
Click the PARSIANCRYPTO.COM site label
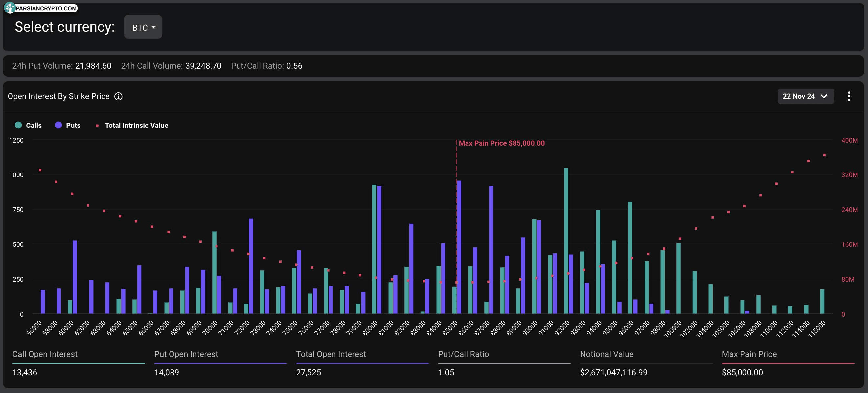[46, 8]
